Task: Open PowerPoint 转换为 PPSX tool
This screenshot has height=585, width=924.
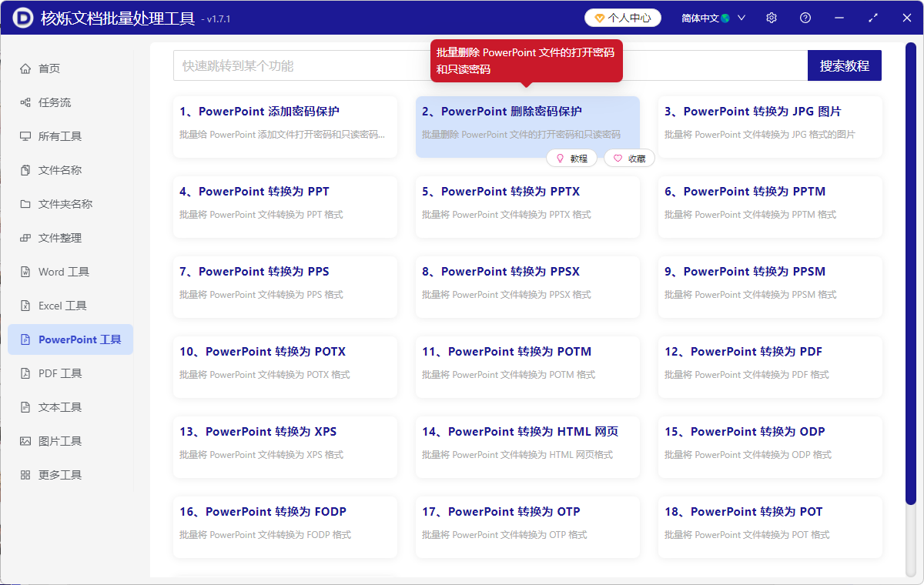Action: pyautogui.click(x=527, y=287)
